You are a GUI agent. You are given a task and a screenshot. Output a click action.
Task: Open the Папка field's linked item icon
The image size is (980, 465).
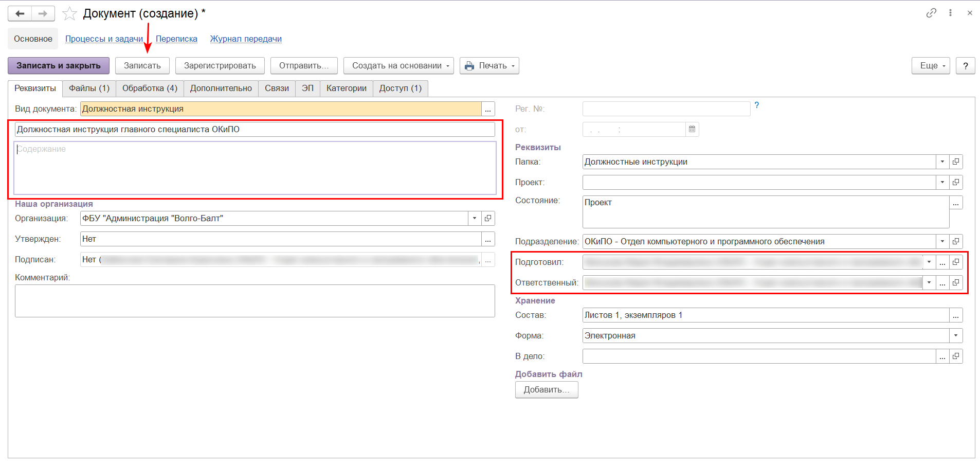pos(956,162)
